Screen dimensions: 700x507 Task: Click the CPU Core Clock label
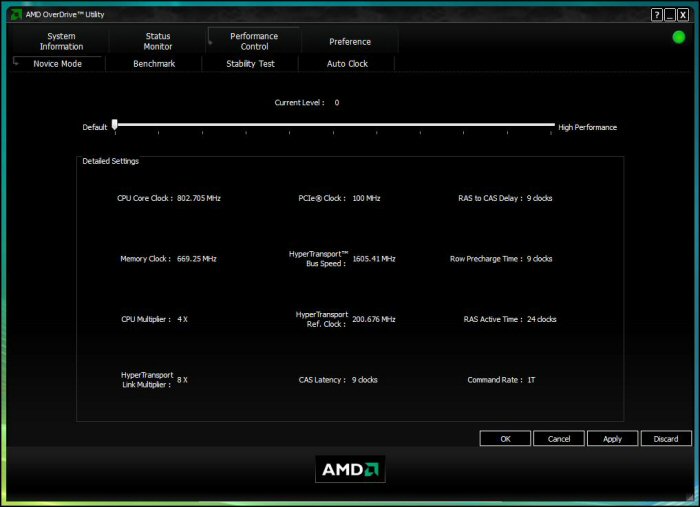145,198
